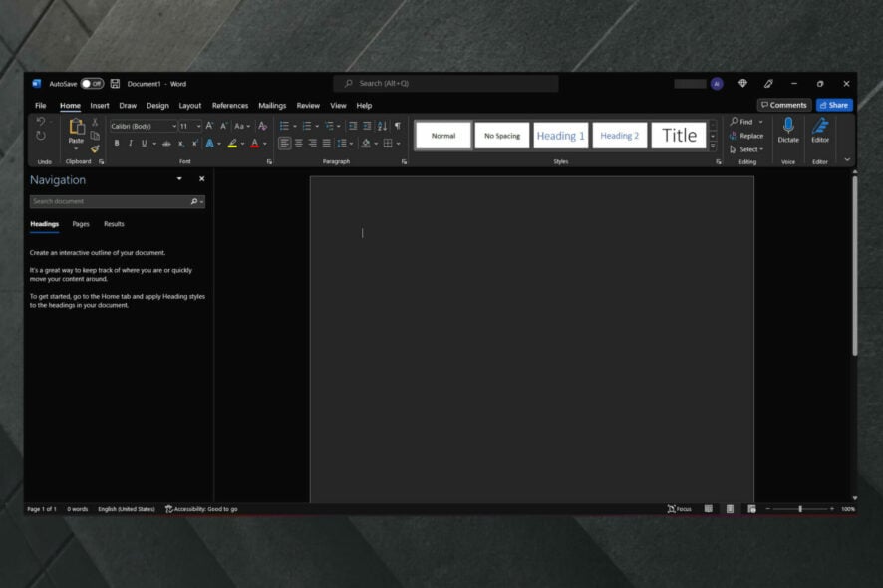Click the pen icon in title bar
Screen dimensions: 883x588
(768, 84)
